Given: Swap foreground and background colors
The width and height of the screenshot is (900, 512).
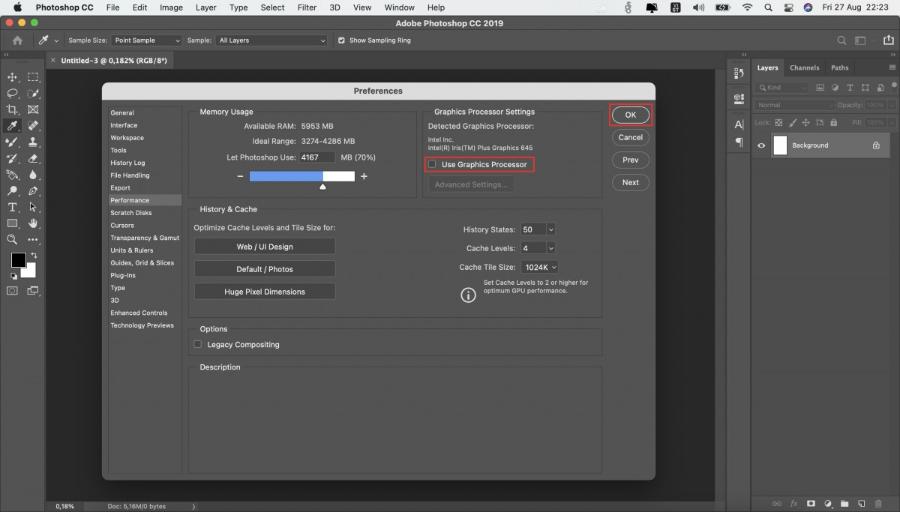Looking at the screenshot, I should pos(34,255).
